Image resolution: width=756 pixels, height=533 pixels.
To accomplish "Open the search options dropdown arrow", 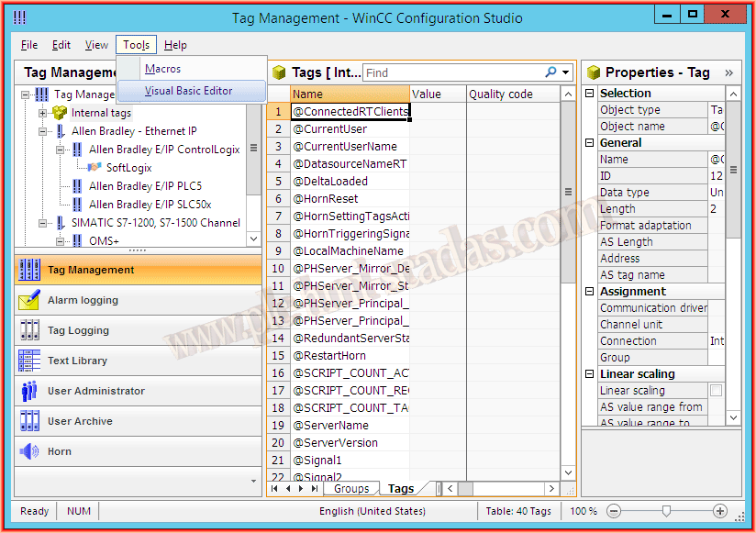I will click(x=566, y=72).
